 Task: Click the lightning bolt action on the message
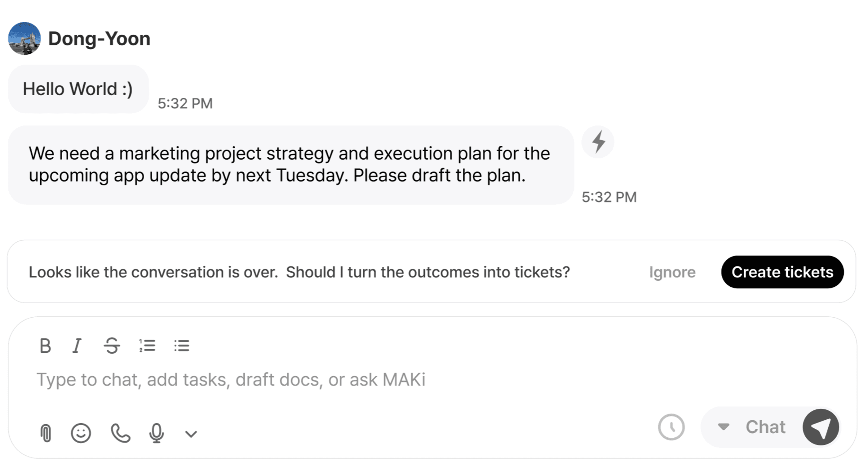[x=598, y=142]
